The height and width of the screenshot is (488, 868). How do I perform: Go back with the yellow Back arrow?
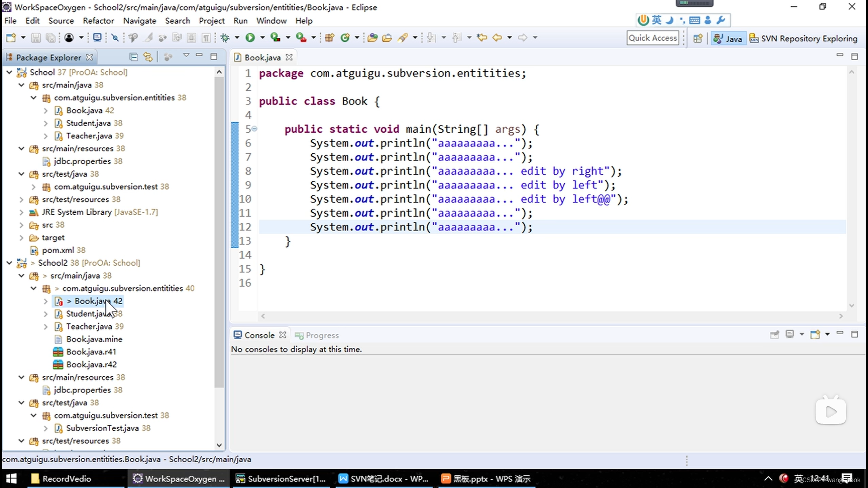click(x=497, y=38)
